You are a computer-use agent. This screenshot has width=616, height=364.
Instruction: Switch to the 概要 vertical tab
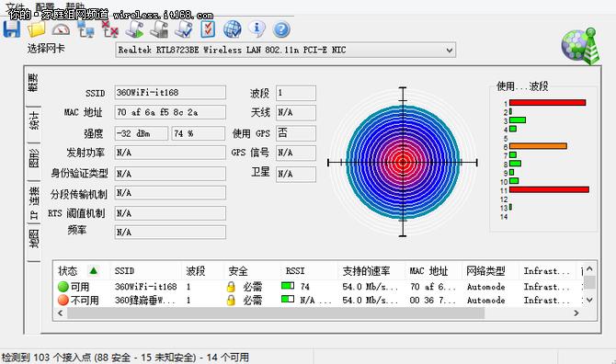pos(33,84)
